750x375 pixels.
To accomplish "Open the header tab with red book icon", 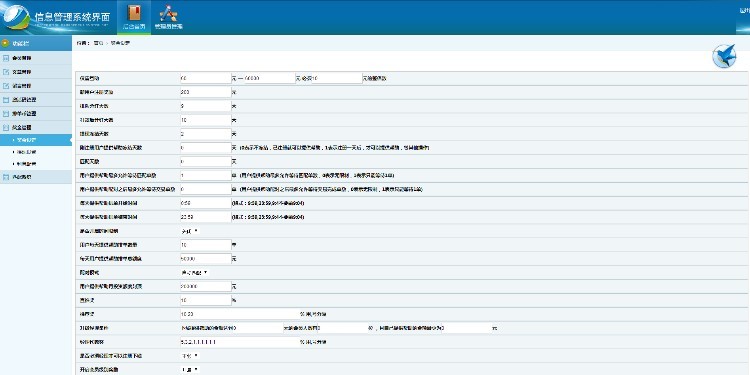I will click(133, 17).
